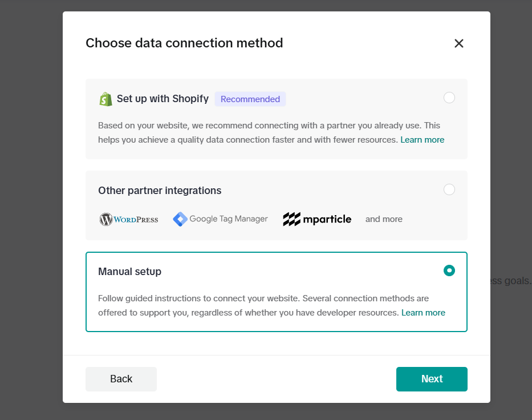Viewport: 532px width, 420px height.
Task: Click the Choose data connection method title
Action: [x=184, y=43]
